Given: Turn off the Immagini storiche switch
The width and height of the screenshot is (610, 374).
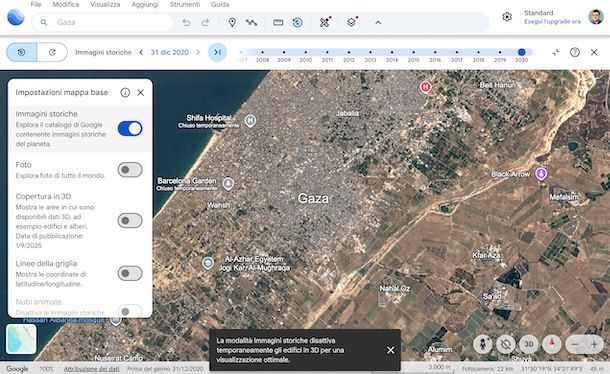Looking at the screenshot, I should pos(130,128).
